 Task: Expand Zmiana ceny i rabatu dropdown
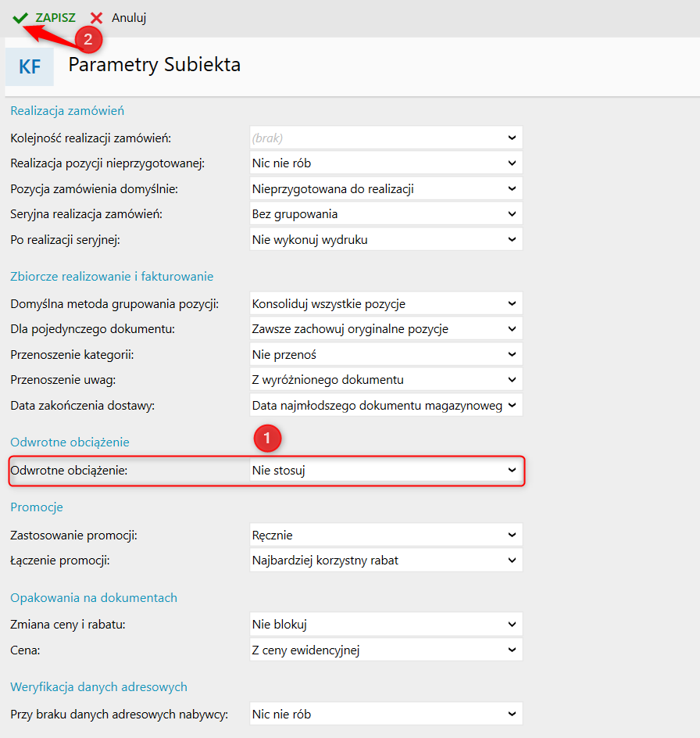coord(385,625)
